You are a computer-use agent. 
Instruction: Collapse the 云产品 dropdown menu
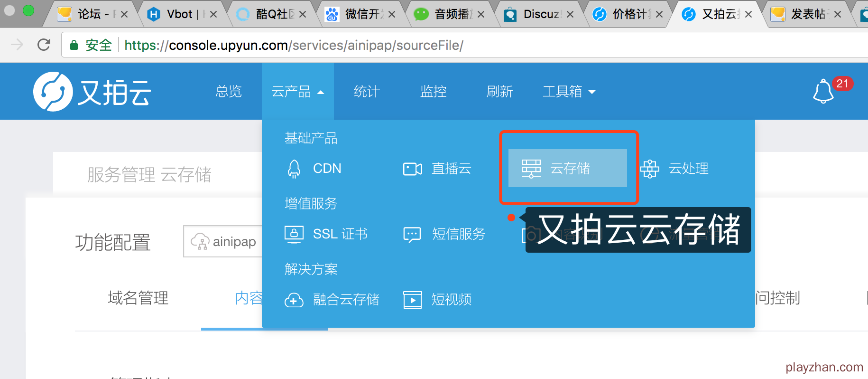[297, 92]
